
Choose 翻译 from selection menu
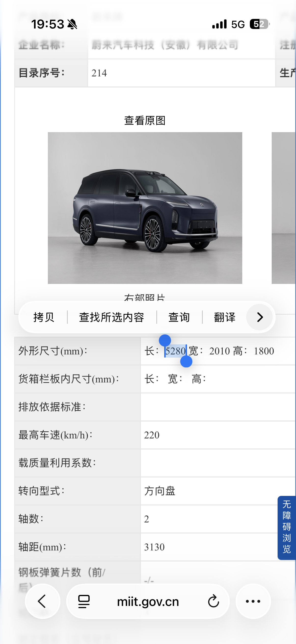225,317
